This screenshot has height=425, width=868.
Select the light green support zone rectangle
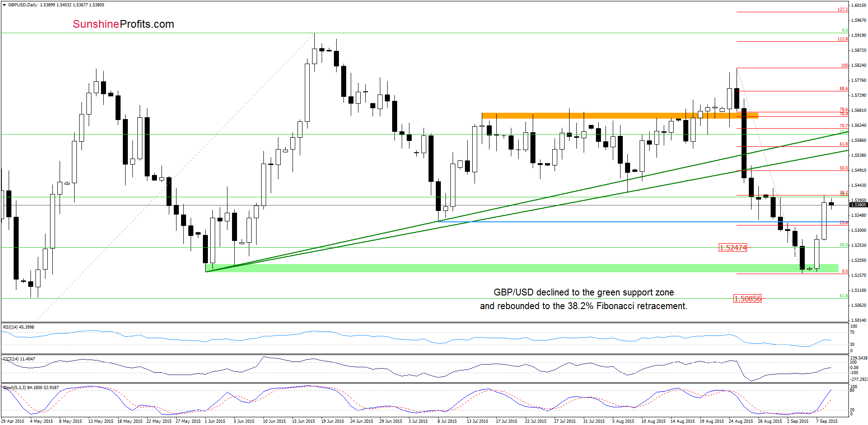point(522,268)
